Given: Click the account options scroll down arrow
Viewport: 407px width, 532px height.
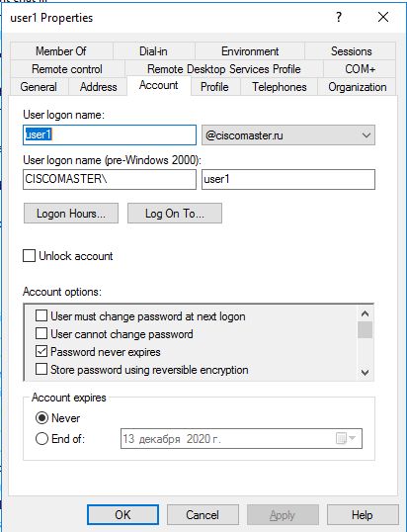Looking at the screenshot, I should click(365, 372).
